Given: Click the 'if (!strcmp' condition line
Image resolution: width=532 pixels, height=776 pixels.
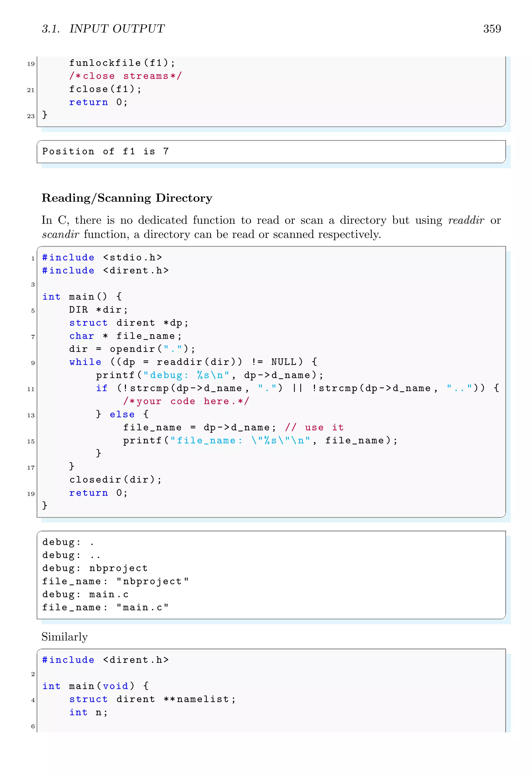Looking at the screenshot, I should tap(297, 388).
